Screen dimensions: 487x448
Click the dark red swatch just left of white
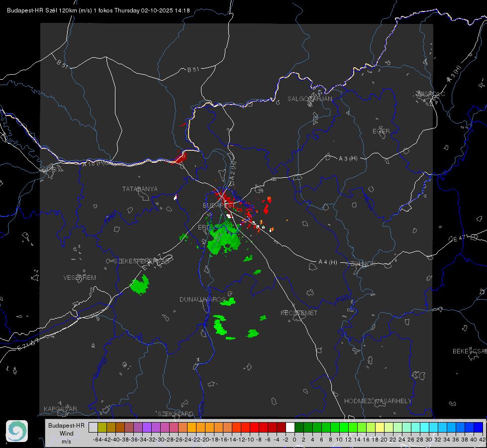point(281,427)
